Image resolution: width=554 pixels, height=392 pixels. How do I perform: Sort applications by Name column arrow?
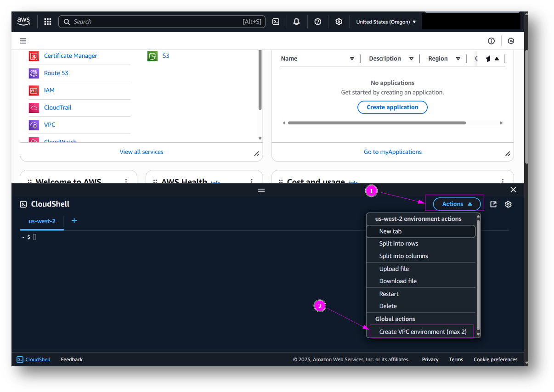click(352, 59)
